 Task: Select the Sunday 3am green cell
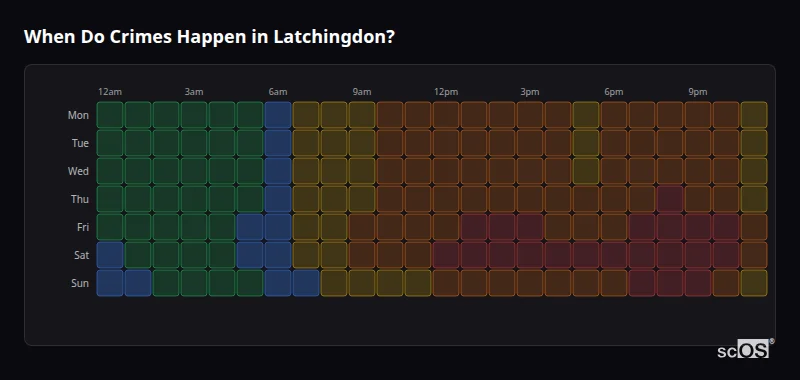point(194,283)
